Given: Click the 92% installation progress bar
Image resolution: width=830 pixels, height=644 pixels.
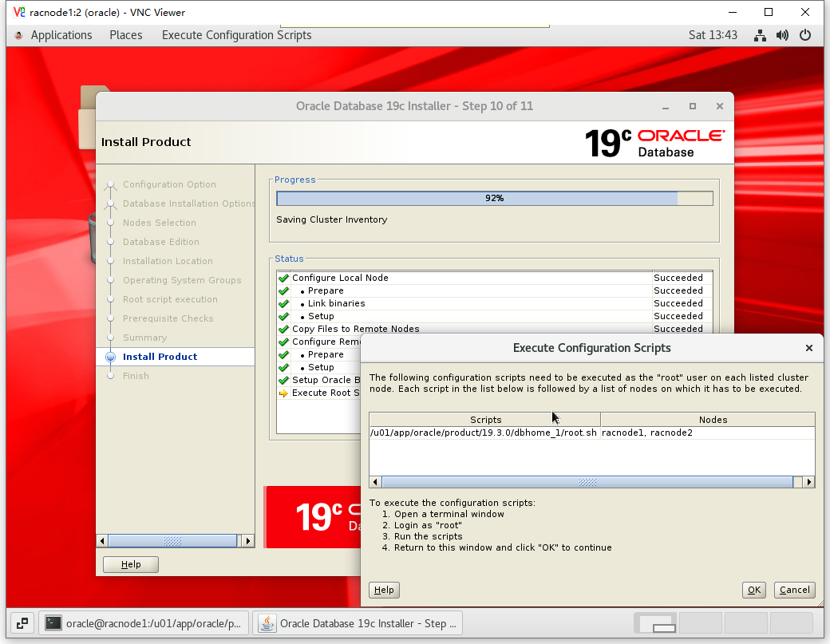Looking at the screenshot, I should 494,198.
